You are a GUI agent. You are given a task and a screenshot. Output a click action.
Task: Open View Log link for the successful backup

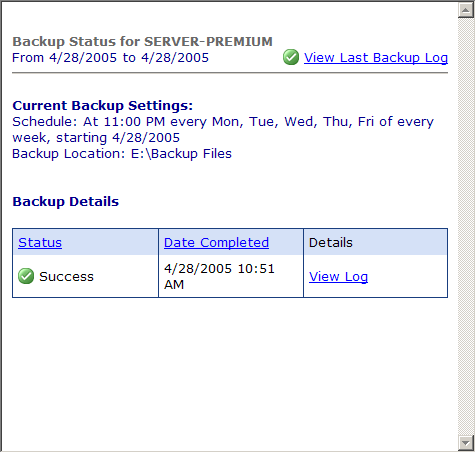338,276
